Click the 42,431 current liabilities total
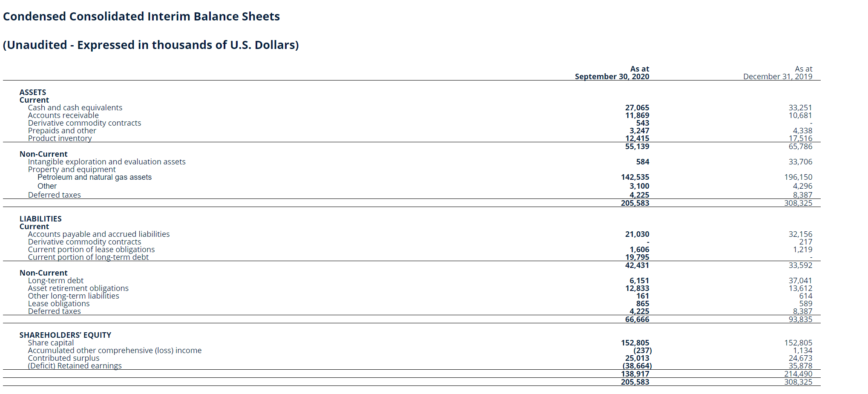The width and height of the screenshot is (868, 394). tap(637, 265)
